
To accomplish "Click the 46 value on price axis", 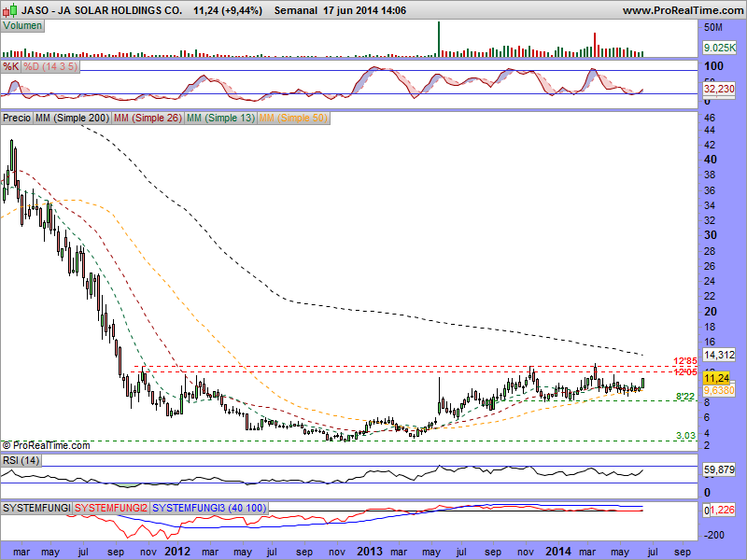I will coord(710,118).
